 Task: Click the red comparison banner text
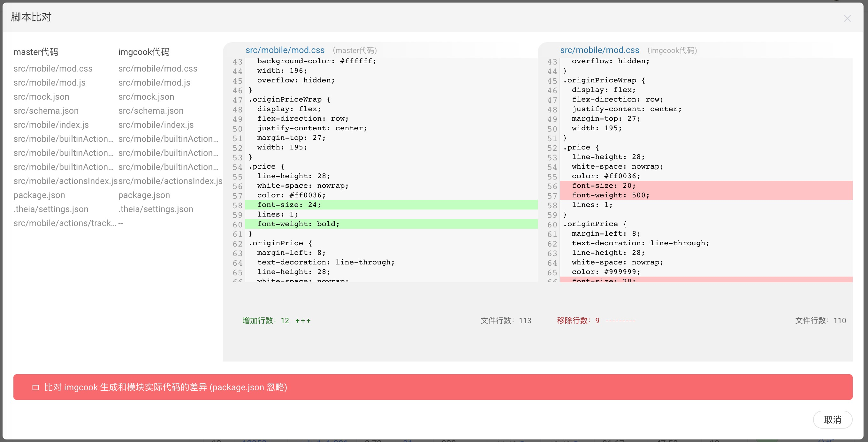(x=165, y=387)
